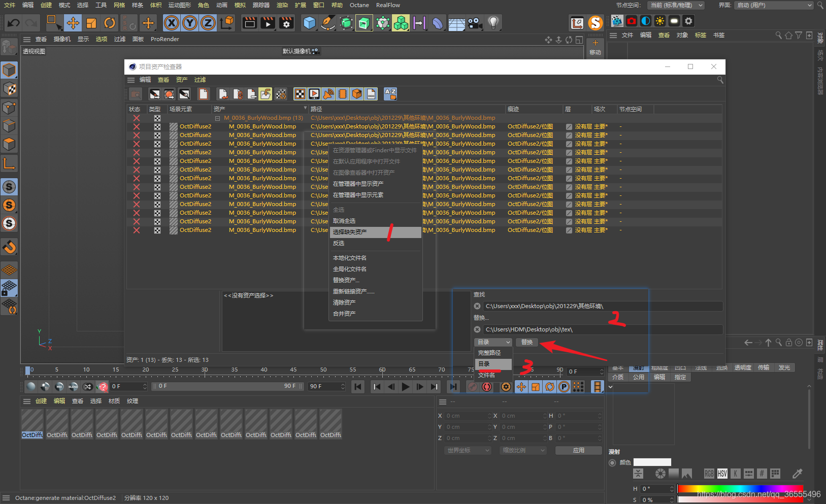Click the white 颜色 color swatch
The width and height of the screenshot is (826, 504).
[652, 462]
